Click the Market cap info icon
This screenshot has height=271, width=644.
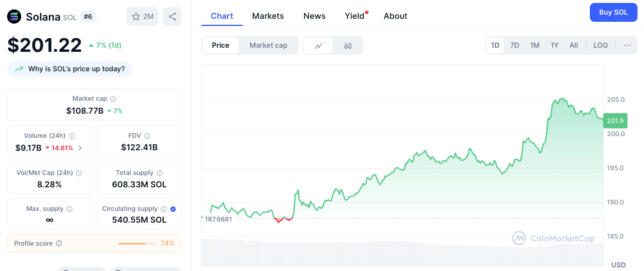click(113, 99)
